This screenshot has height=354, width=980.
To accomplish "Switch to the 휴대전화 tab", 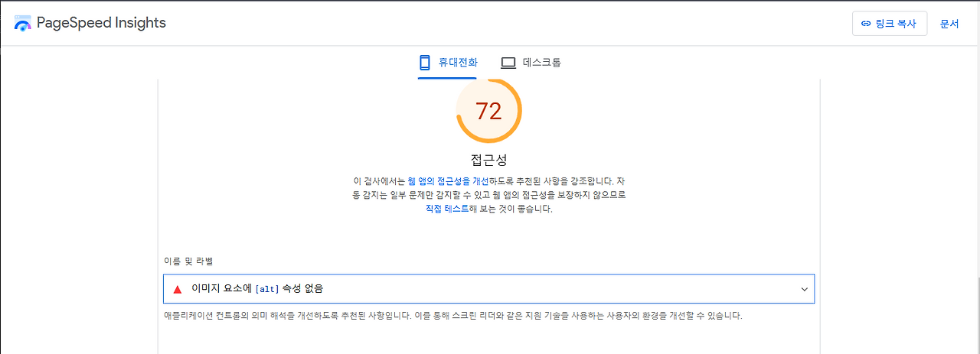I will click(448, 63).
